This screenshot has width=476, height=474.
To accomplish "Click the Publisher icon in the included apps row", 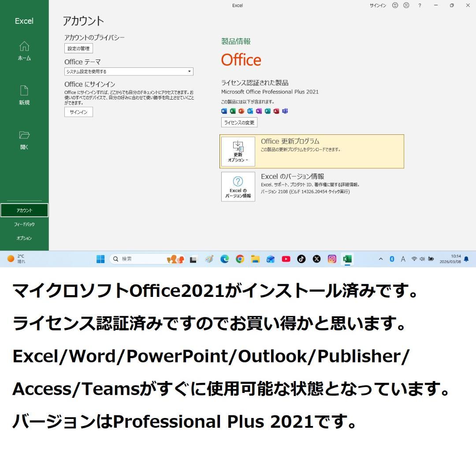I will (268, 111).
